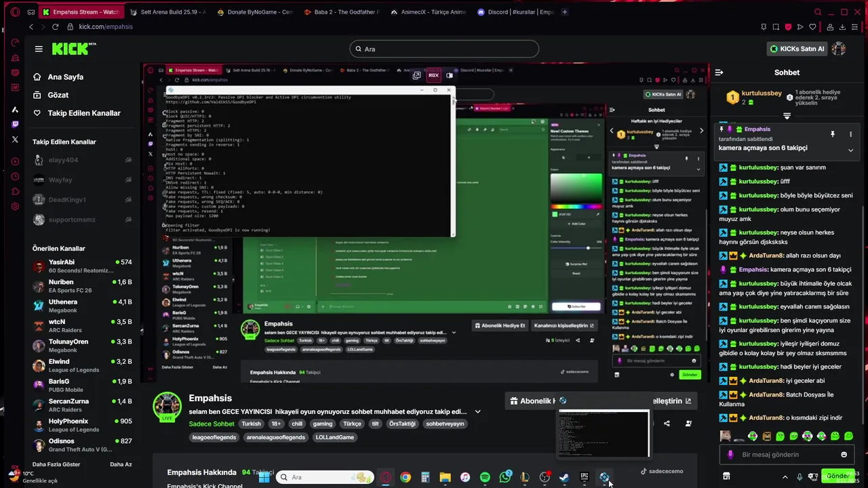The width and height of the screenshot is (868, 488).
Task: Click the KICK beta logo
Action: pos(73,49)
